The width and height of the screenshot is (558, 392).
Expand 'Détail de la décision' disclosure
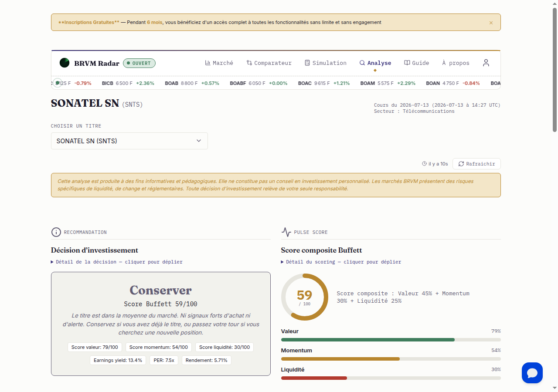pyautogui.click(x=117, y=262)
